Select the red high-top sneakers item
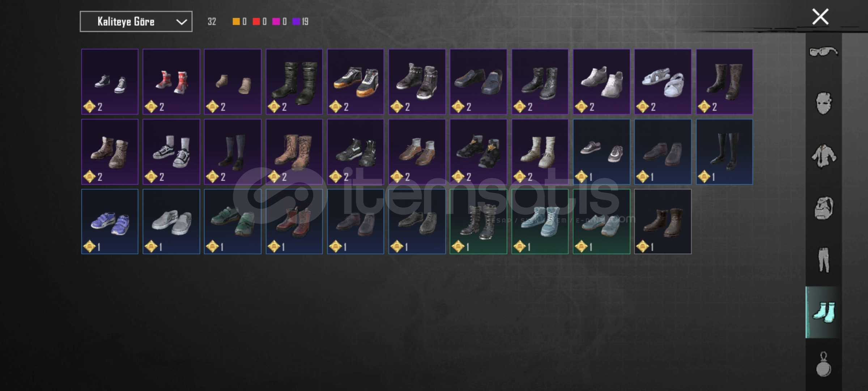This screenshot has height=391, width=868. (x=171, y=82)
